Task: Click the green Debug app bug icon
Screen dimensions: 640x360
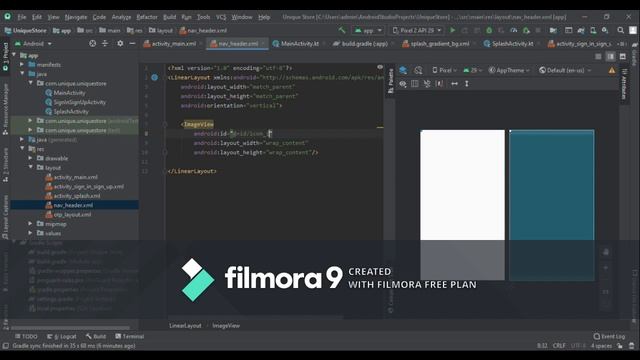Action: tap(489, 30)
